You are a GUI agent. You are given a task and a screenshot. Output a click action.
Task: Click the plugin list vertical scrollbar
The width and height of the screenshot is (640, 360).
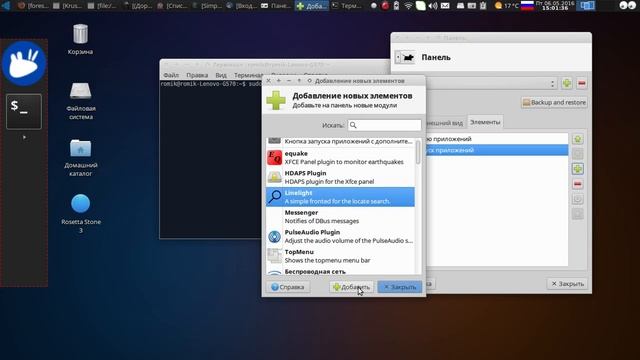pyautogui.click(x=418, y=153)
